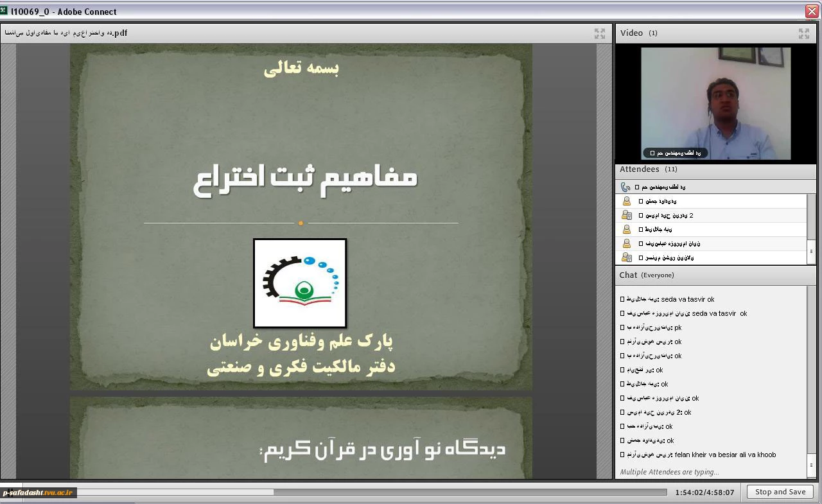Click the presenter's webcam video feed
Image resolution: width=822 pixels, height=504 pixels.
pos(716,103)
